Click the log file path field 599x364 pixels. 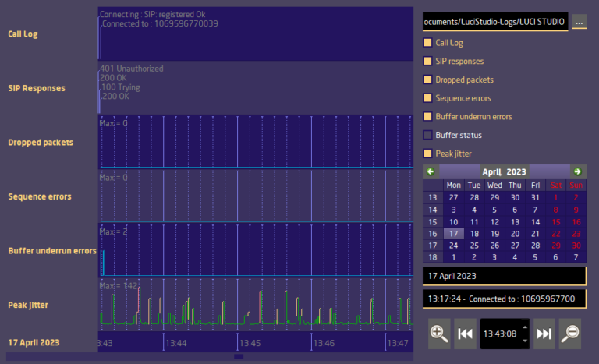pyautogui.click(x=494, y=23)
